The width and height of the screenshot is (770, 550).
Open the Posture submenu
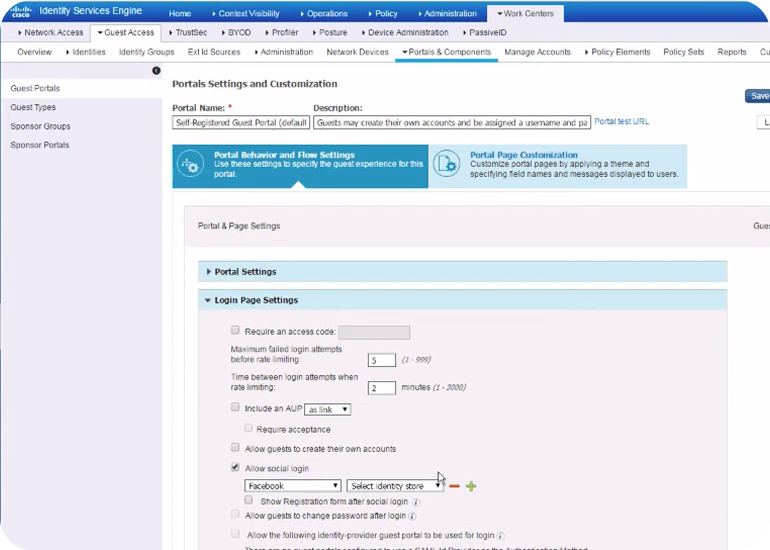coord(330,32)
